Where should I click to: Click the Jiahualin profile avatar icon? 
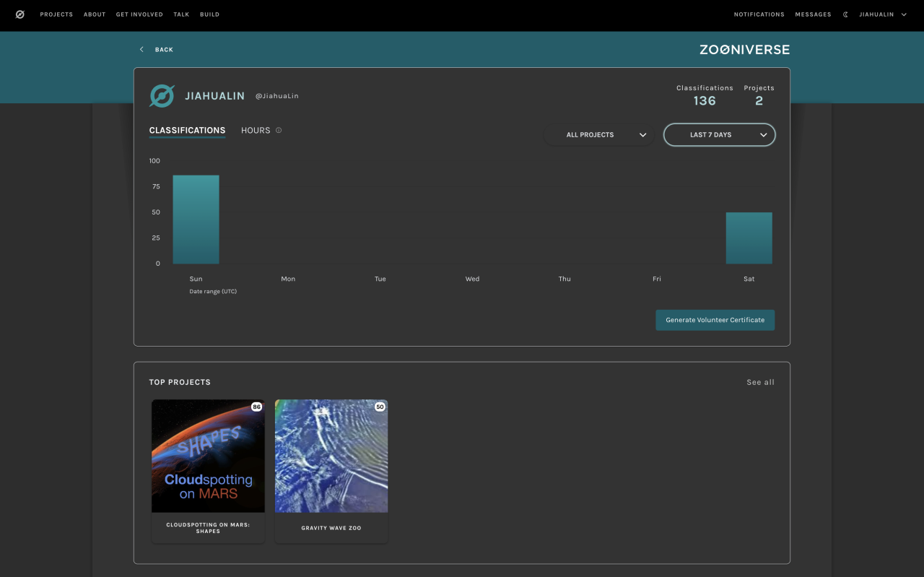click(162, 96)
